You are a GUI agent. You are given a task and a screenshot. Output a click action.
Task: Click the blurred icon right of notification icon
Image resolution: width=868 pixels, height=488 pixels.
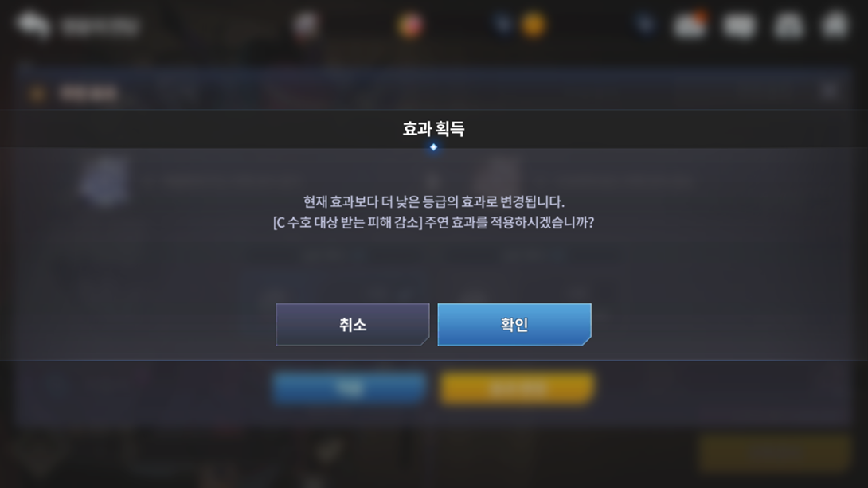[740, 25]
